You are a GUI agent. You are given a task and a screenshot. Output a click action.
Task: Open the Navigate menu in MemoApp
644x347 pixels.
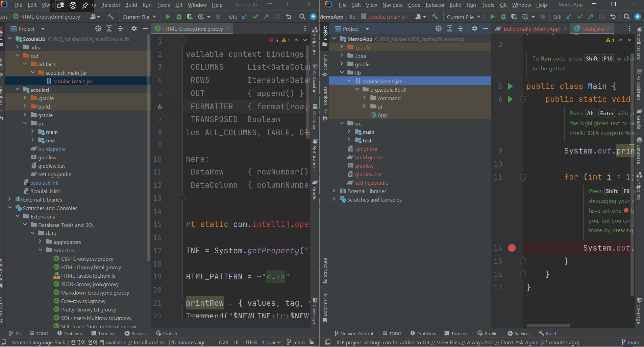tap(392, 5)
